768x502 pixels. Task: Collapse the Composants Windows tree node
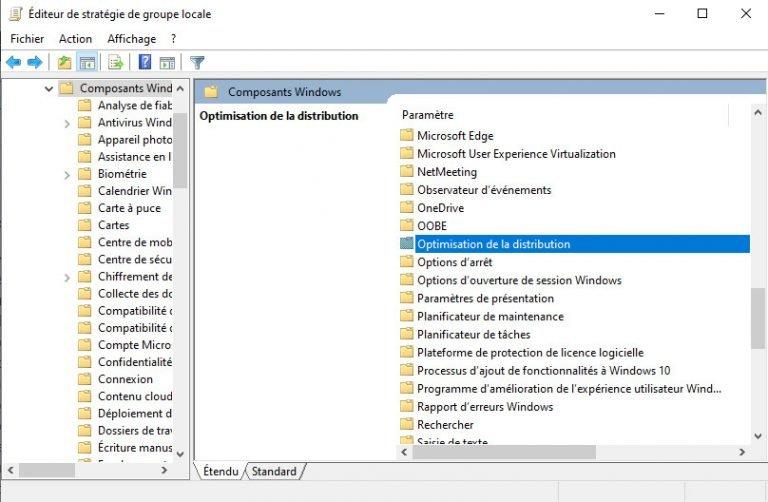pyautogui.click(x=49, y=89)
